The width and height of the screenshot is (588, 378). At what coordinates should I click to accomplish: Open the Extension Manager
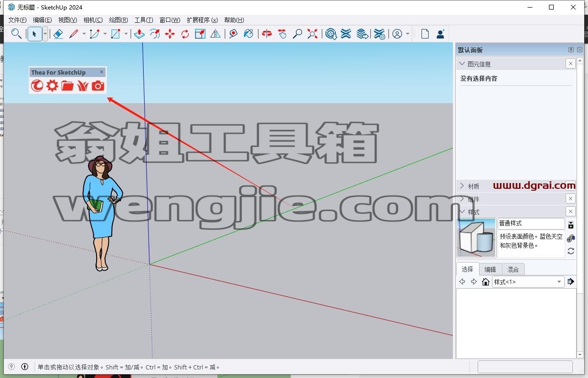(x=379, y=34)
